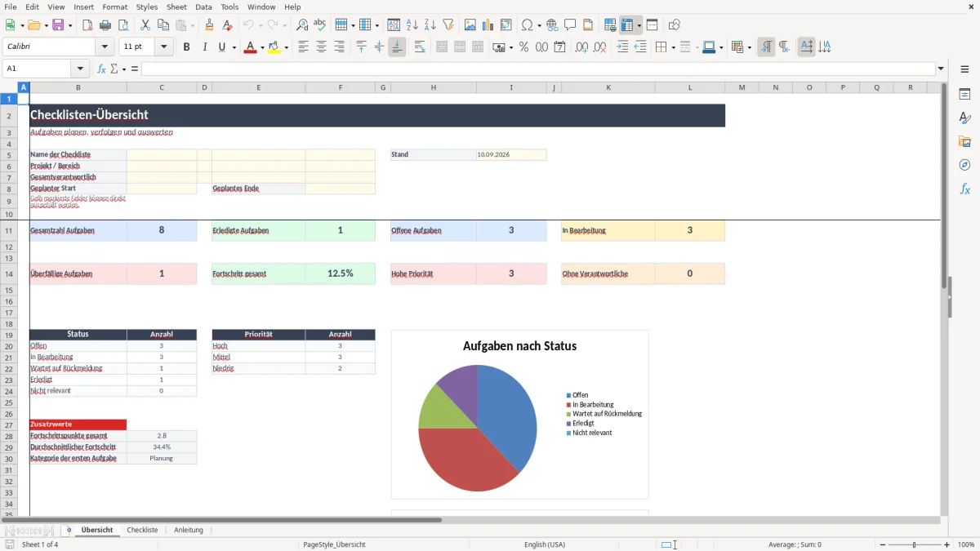This screenshot has width=980, height=551.
Task: Click Insert Comment icon
Action: 570,25
